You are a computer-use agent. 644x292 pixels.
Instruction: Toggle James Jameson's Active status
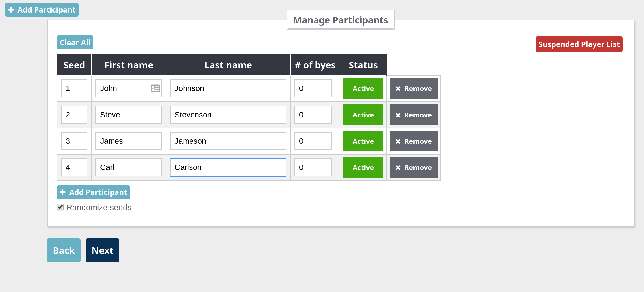click(x=363, y=141)
